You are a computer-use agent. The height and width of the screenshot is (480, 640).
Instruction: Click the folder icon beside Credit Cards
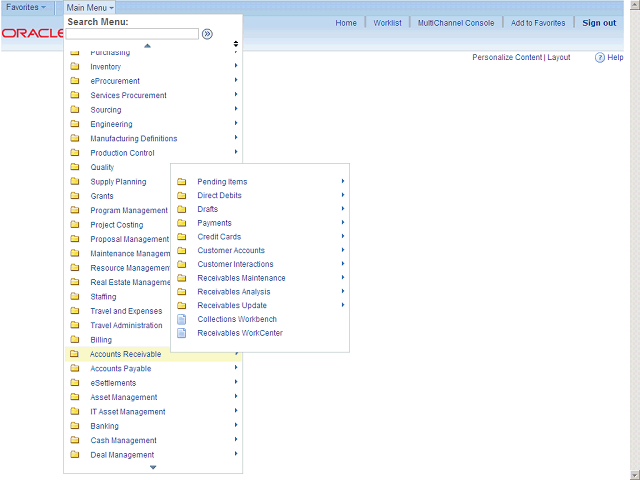point(182,237)
